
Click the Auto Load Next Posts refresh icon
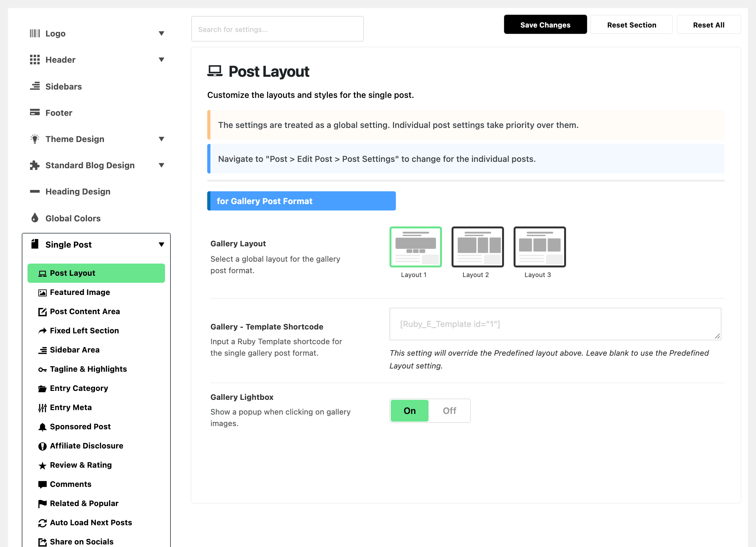click(x=42, y=523)
